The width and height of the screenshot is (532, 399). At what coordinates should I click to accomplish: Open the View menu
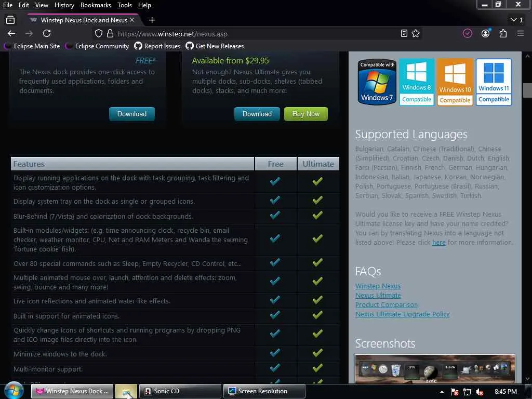click(42, 5)
